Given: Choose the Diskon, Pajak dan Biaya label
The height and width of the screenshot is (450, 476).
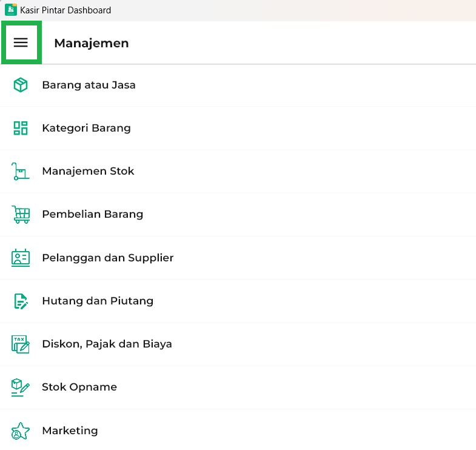Looking at the screenshot, I should pos(107,344).
